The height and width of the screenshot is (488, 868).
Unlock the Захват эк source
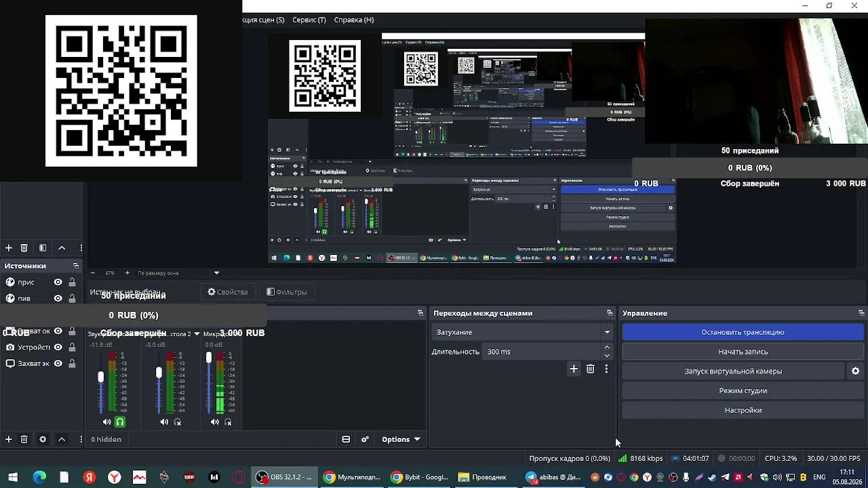click(x=72, y=363)
